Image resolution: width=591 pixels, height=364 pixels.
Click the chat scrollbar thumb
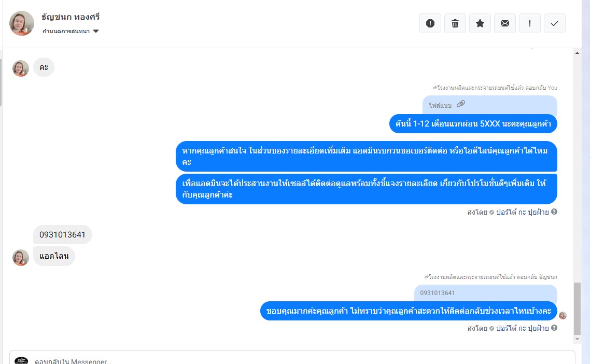coord(577,309)
